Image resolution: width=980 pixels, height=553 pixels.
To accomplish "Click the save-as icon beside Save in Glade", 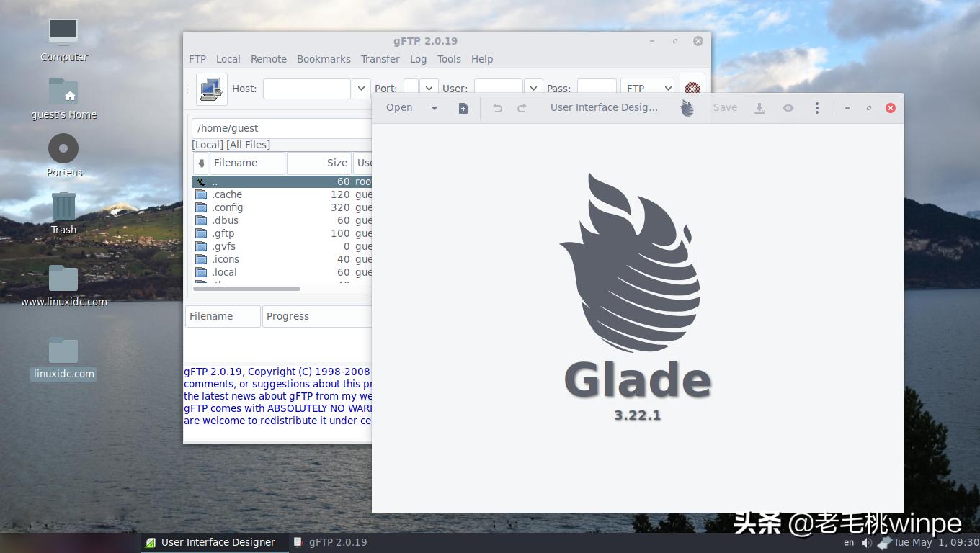I will tap(759, 107).
